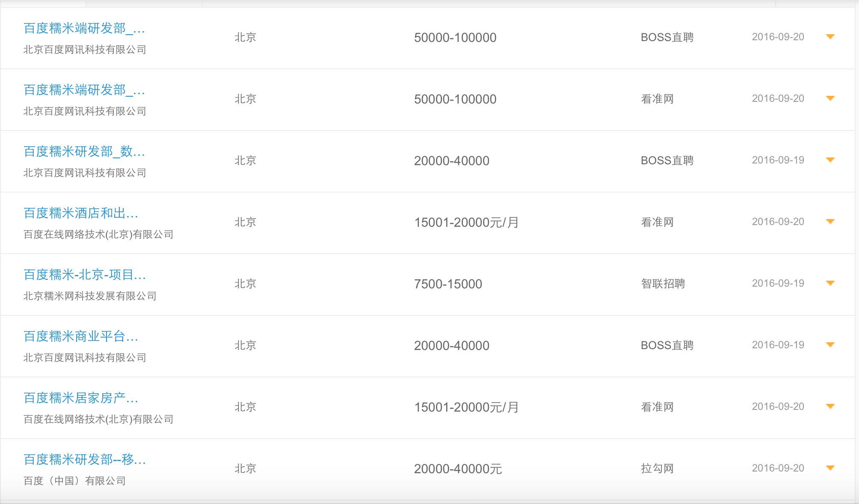Click the 百度糯米研发部_数 job title

84,152
